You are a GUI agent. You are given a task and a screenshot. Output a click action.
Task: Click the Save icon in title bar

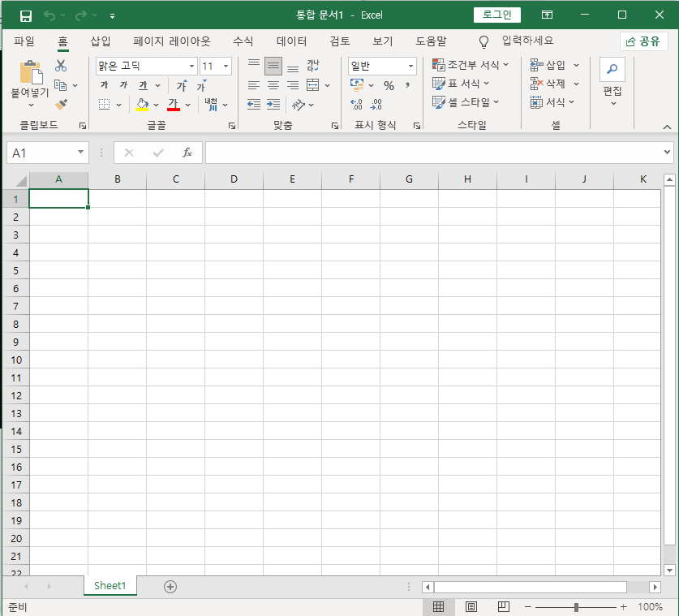[25, 16]
